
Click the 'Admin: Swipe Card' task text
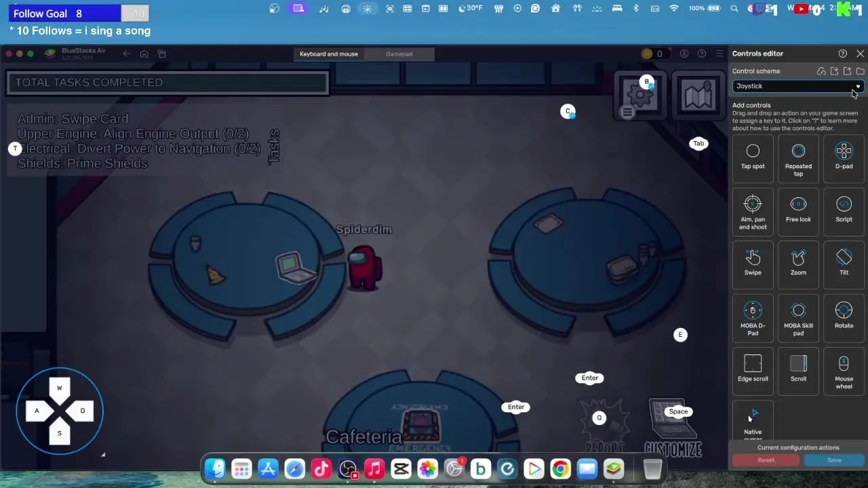click(x=73, y=119)
